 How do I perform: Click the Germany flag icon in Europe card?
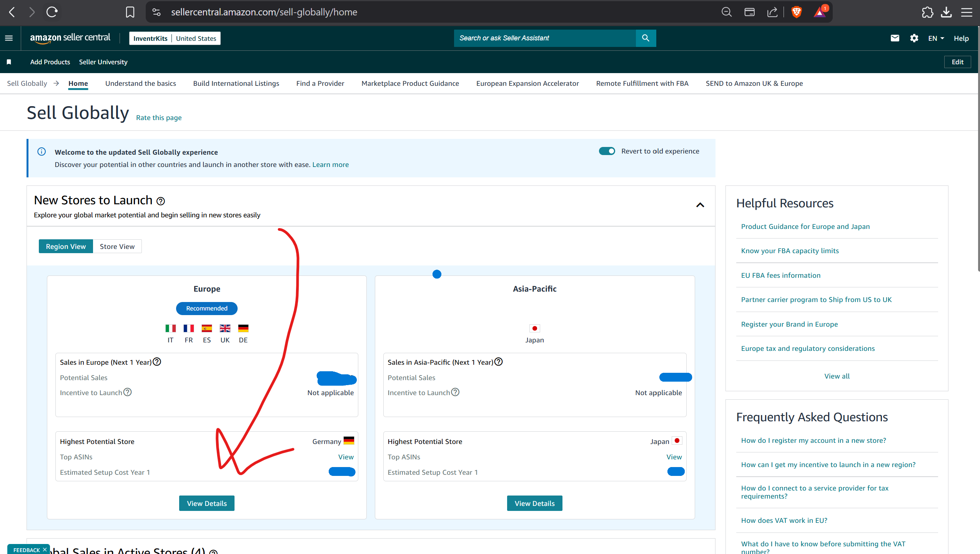tap(243, 328)
